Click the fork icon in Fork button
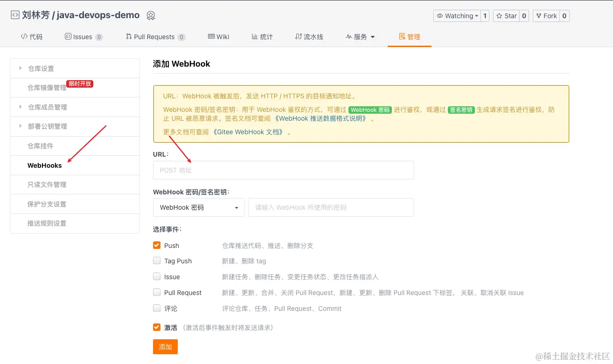Viewport: 613px width, 364px height. pyautogui.click(x=539, y=16)
